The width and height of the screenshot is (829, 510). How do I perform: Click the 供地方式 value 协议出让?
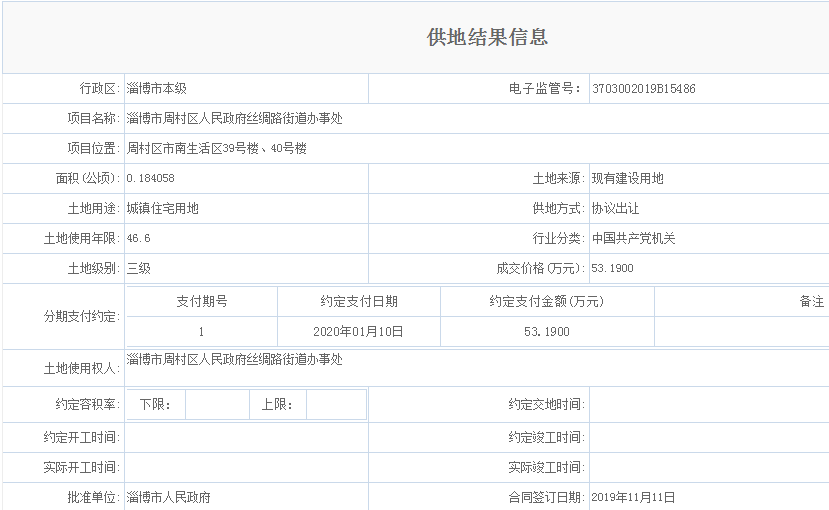pyautogui.click(x=615, y=209)
